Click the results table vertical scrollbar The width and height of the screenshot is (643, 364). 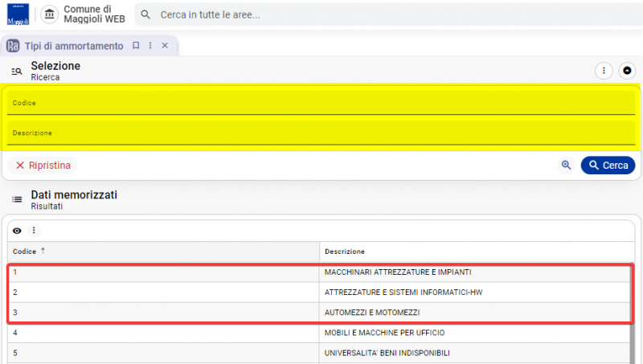pos(633,313)
